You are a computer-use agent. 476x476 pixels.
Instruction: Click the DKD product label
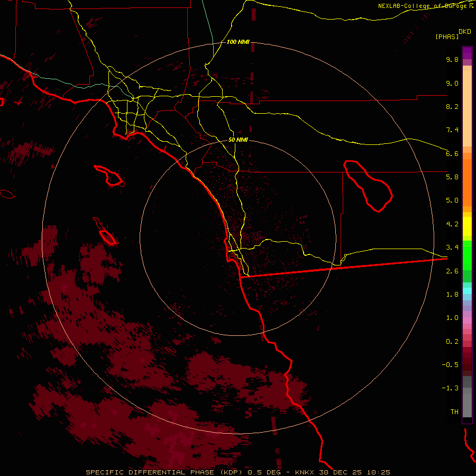click(x=465, y=32)
